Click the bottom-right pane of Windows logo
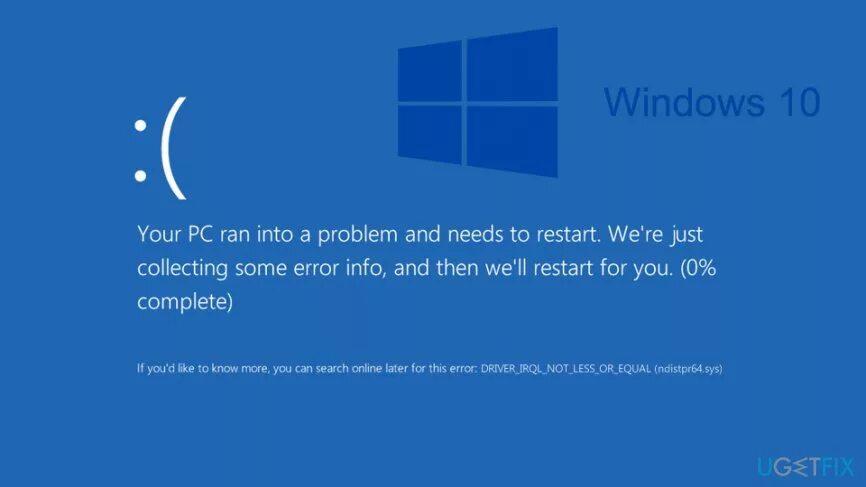 click(513, 142)
